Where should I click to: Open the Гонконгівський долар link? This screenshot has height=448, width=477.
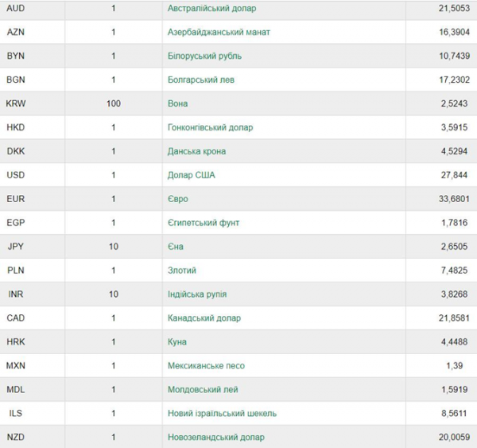tap(210, 127)
